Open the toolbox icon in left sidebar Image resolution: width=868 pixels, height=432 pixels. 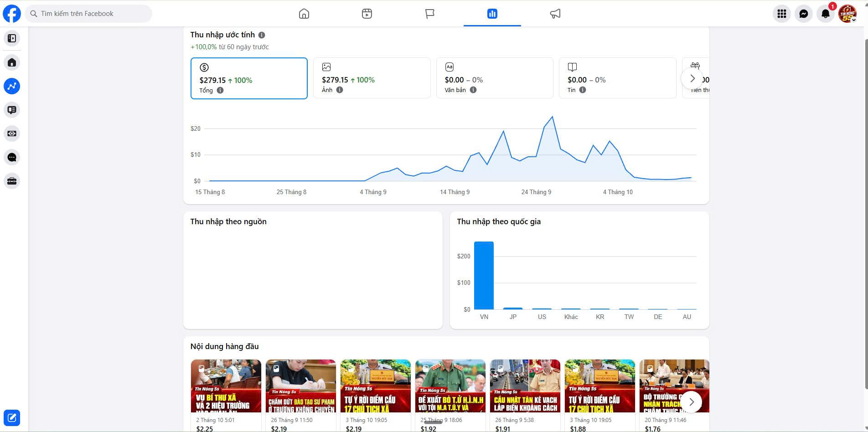pos(12,181)
